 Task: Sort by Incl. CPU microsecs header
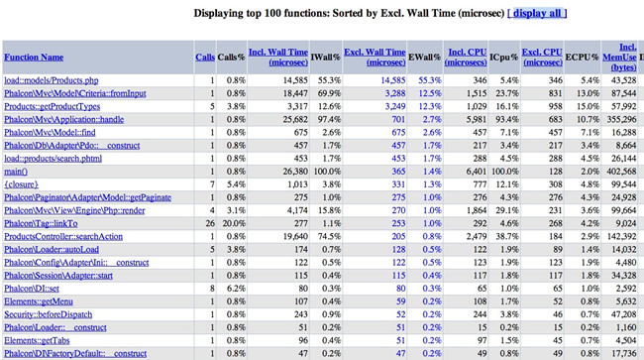point(466,58)
